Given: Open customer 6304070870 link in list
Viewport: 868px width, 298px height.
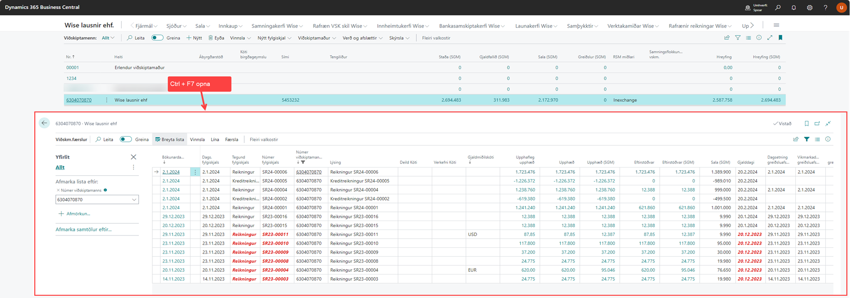Looking at the screenshot, I should tap(79, 100).
